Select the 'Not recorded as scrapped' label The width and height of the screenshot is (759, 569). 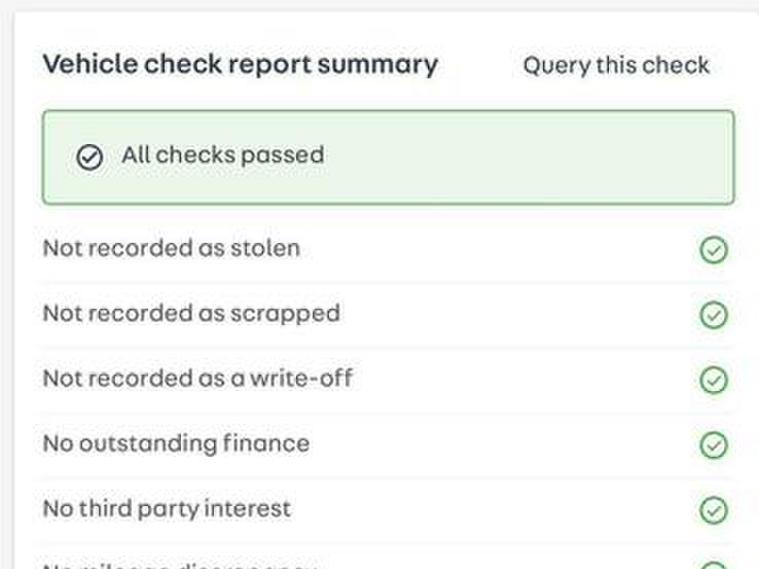(x=191, y=313)
